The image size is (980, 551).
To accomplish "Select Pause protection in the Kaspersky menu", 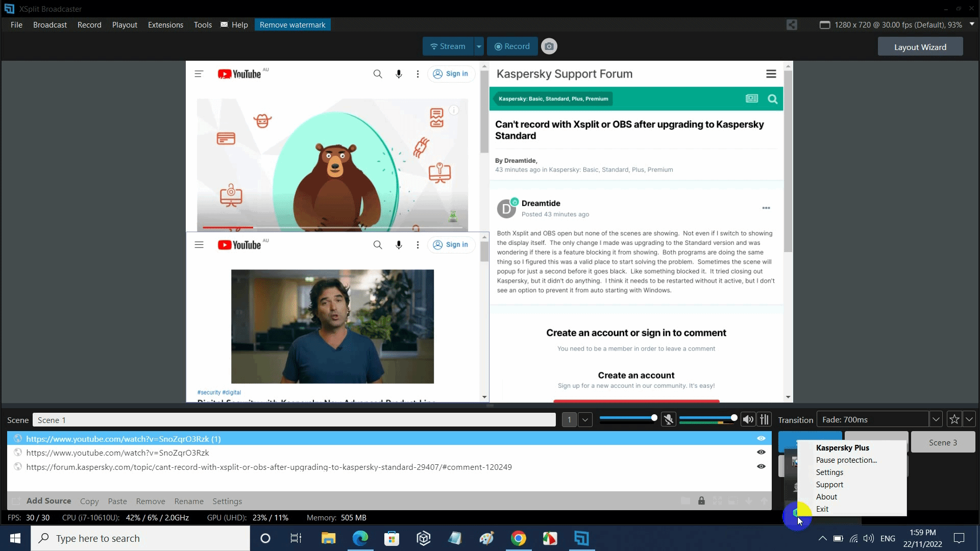I will (846, 460).
